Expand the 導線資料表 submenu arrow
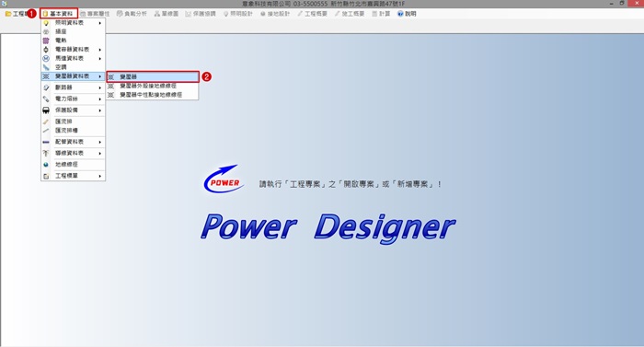Image resolution: width=644 pixels, height=347 pixels. pyautogui.click(x=99, y=154)
